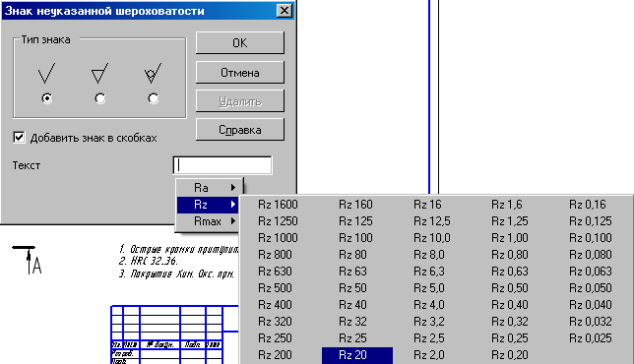Click the Справка button
Viewport: 634px width, 364px height.
coord(240,130)
